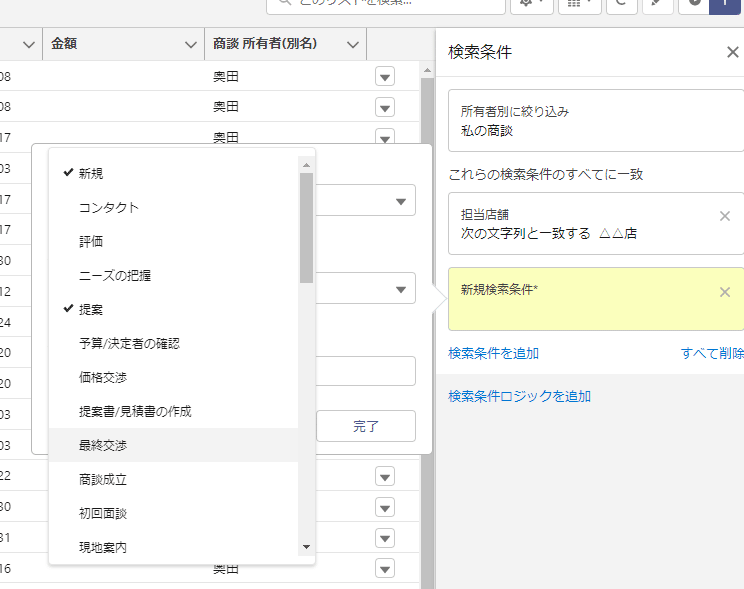
Task: Open row actions menu on the bottom row
Action: coord(385,569)
